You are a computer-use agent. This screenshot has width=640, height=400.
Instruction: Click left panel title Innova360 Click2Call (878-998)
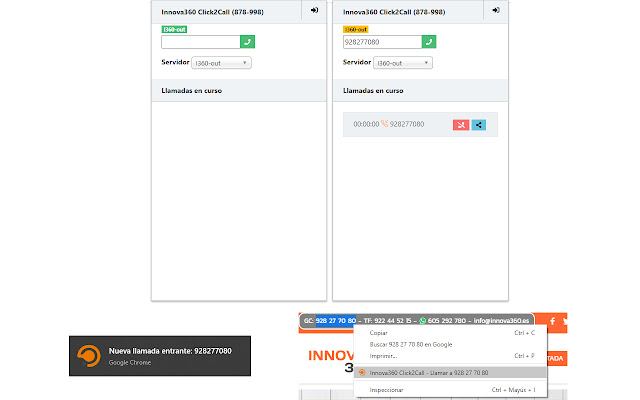click(x=212, y=12)
